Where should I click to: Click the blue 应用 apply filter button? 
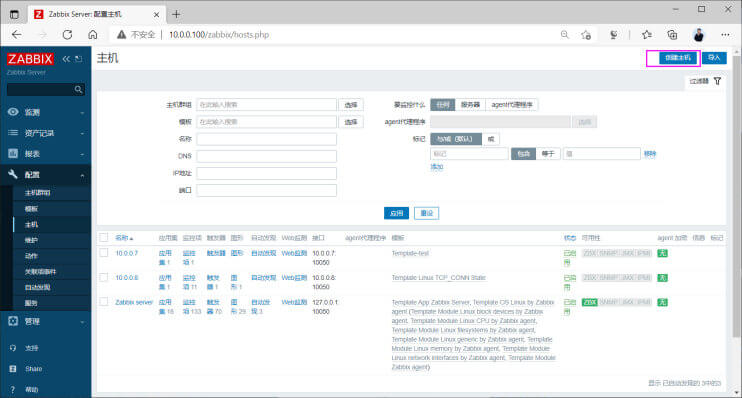pos(396,213)
